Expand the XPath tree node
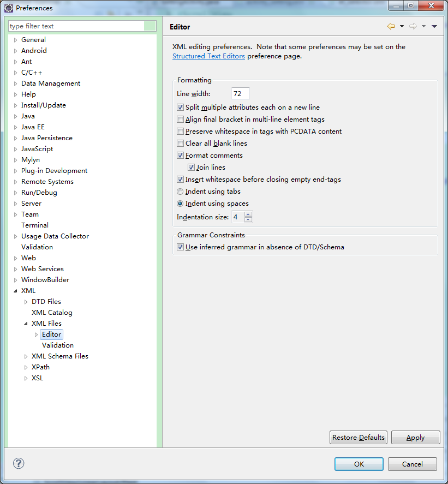 (x=26, y=367)
